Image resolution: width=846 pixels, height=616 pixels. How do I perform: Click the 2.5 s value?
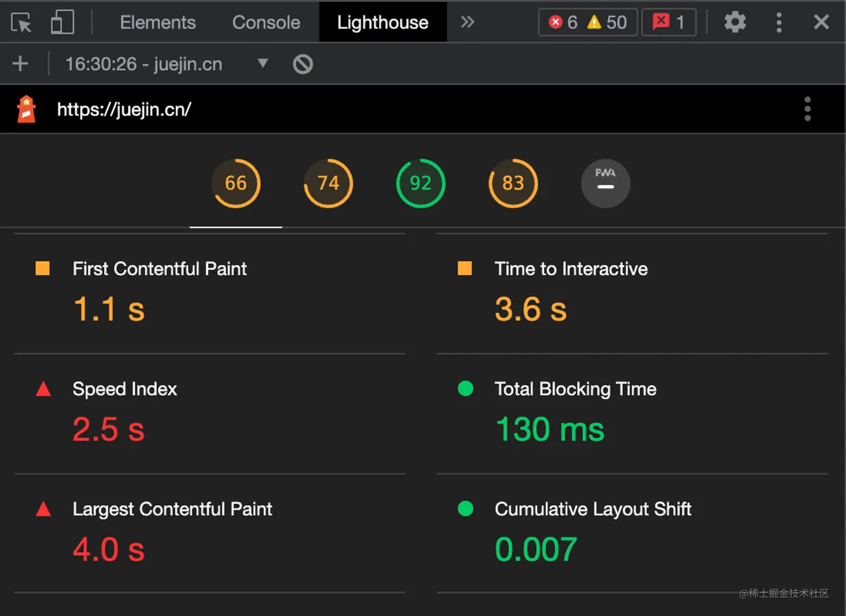[x=109, y=430]
